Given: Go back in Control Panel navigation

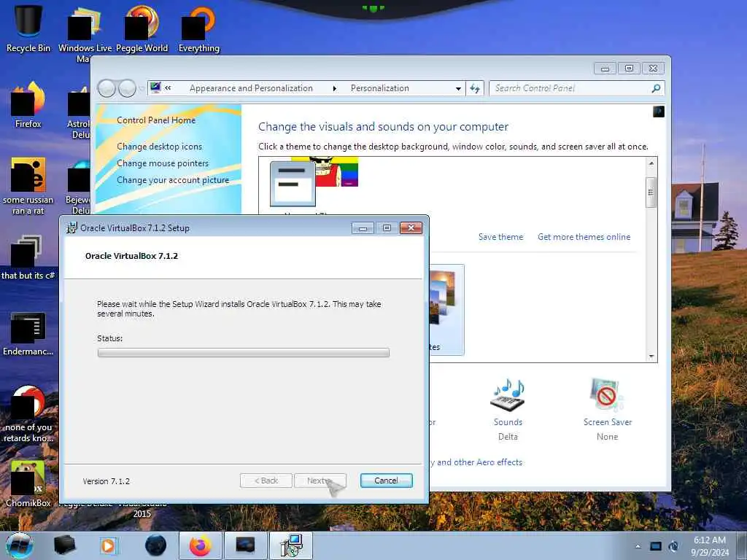Looking at the screenshot, I should 107,88.
